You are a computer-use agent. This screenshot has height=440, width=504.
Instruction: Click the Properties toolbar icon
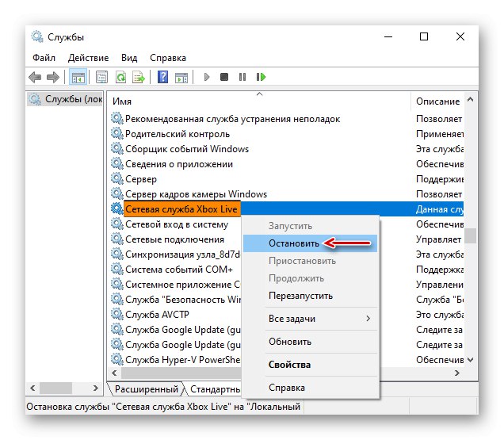tap(102, 77)
